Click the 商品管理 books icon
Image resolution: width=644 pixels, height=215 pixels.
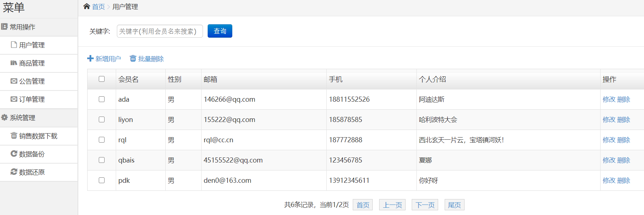[x=14, y=63]
